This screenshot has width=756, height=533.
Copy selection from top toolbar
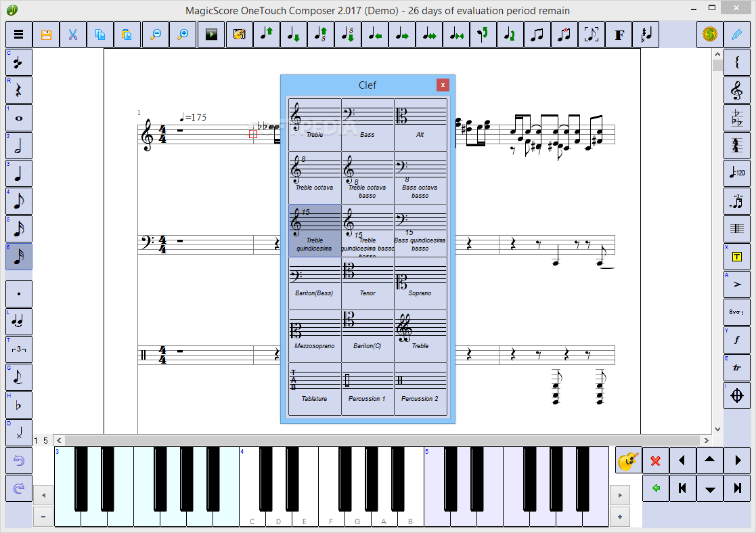99,35
